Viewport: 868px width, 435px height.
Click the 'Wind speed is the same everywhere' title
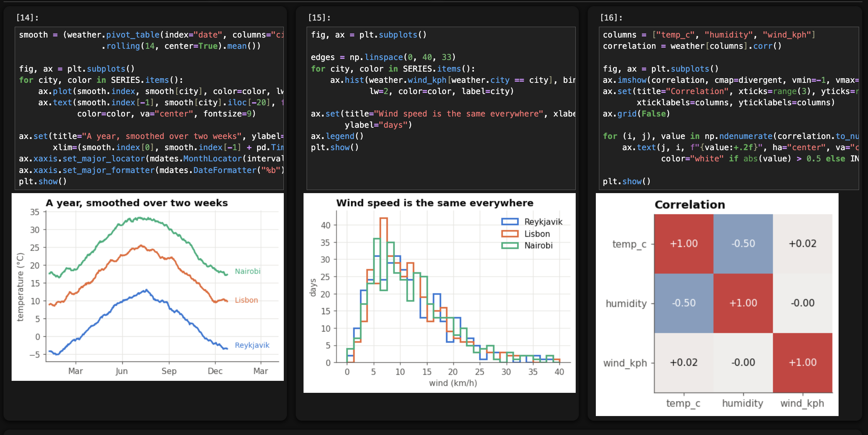point(434,203)
